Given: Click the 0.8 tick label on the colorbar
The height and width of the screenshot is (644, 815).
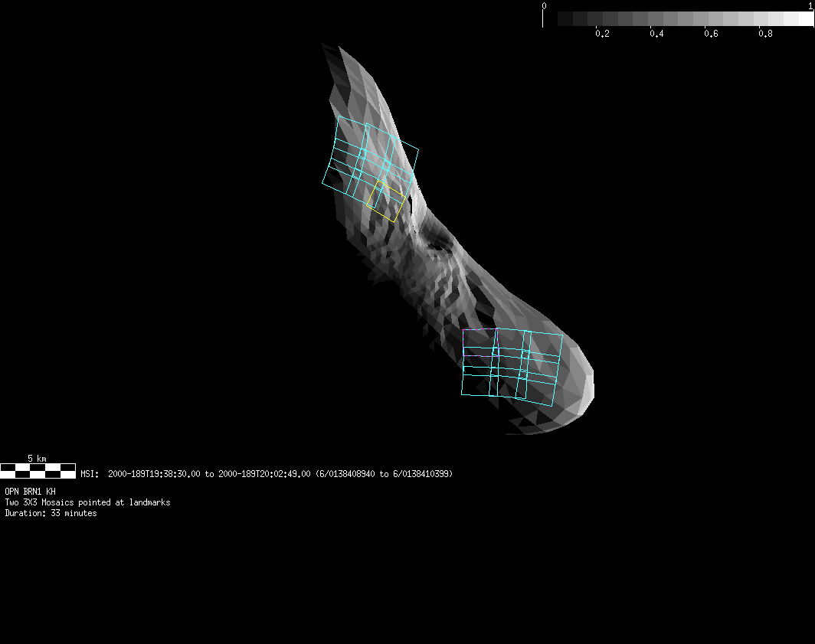Looking at the screenshot, I should pyautogui.click(x=765, y=34).
